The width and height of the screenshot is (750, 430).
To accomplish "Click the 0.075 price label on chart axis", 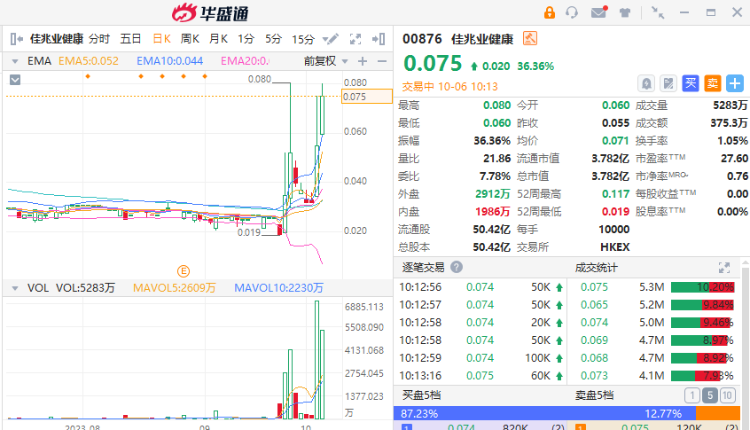I will [366, 97].
